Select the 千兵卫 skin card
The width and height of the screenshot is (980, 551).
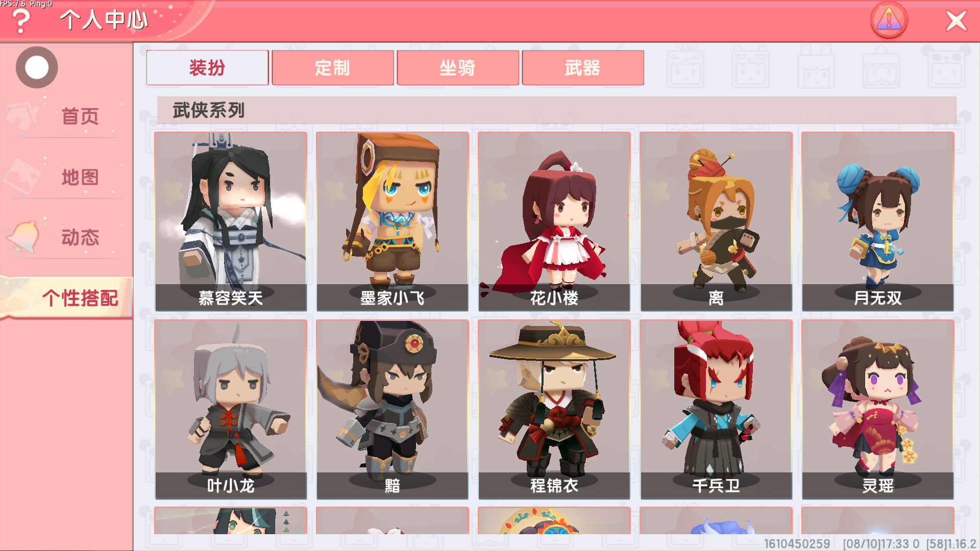click(x=716, y=409)
